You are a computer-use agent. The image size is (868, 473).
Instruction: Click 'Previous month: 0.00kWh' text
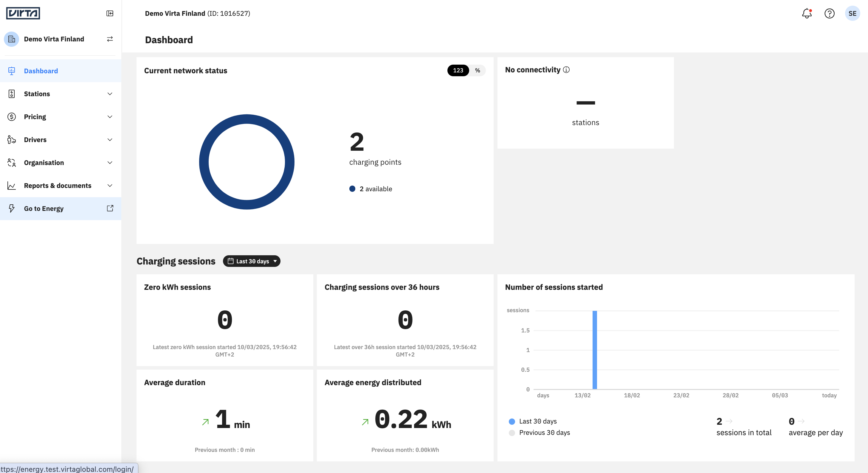click(x=405, y=450)
